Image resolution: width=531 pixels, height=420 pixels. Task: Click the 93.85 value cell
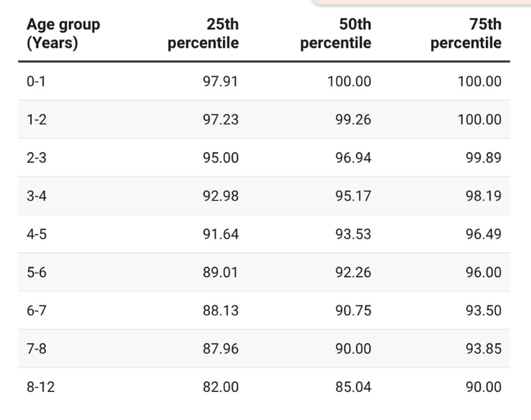483,349
